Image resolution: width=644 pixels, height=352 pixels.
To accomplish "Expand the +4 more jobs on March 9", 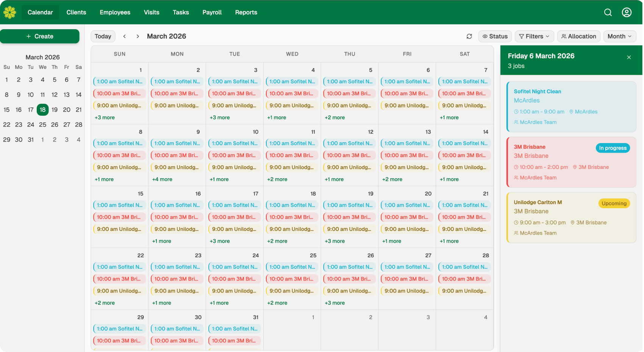I will coord(162,179).
